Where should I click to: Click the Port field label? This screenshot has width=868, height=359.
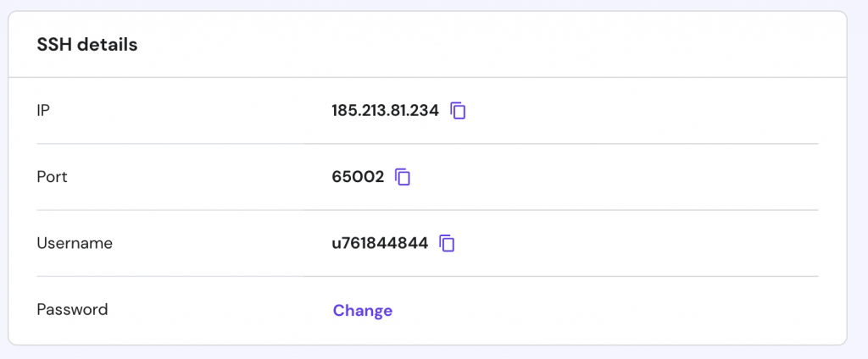[x=52, y=177]
